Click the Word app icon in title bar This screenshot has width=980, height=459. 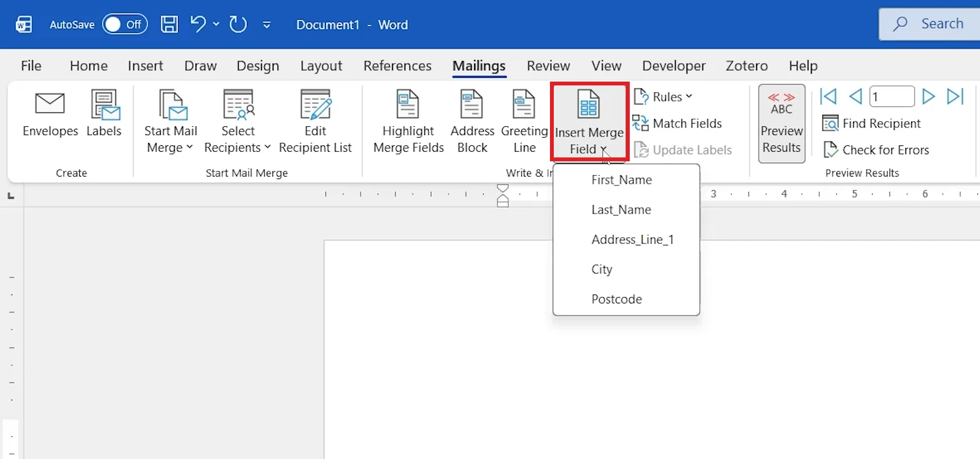pos(24,25)
